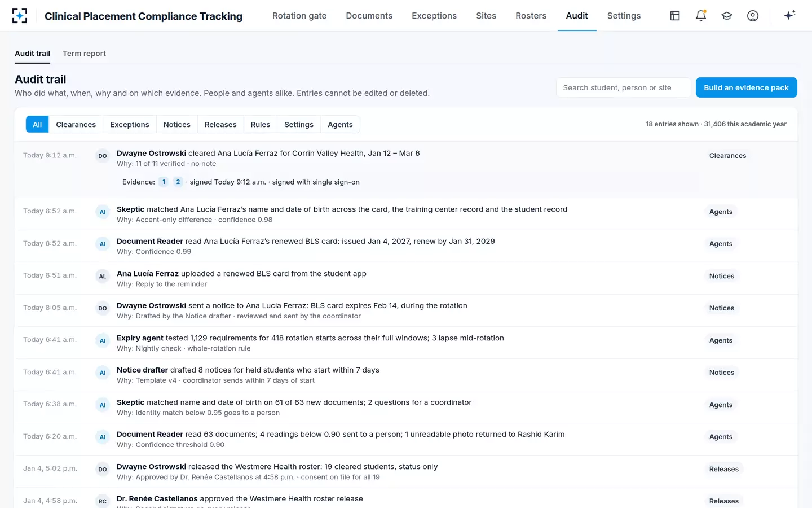Screen dimensions: 812x508
Task: Click the Releases tag on the Westmere roster release entry
Action: click(x=724, y=469)
